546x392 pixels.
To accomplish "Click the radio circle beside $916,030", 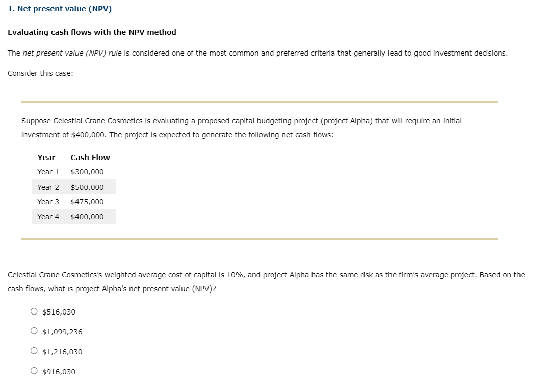I will (x=34, y=372).
